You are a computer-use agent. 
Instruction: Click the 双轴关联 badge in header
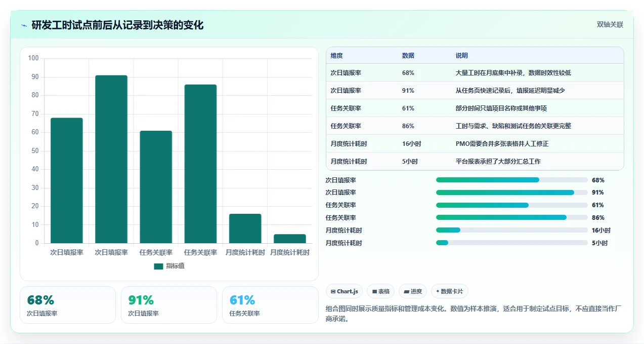point(610,24)
